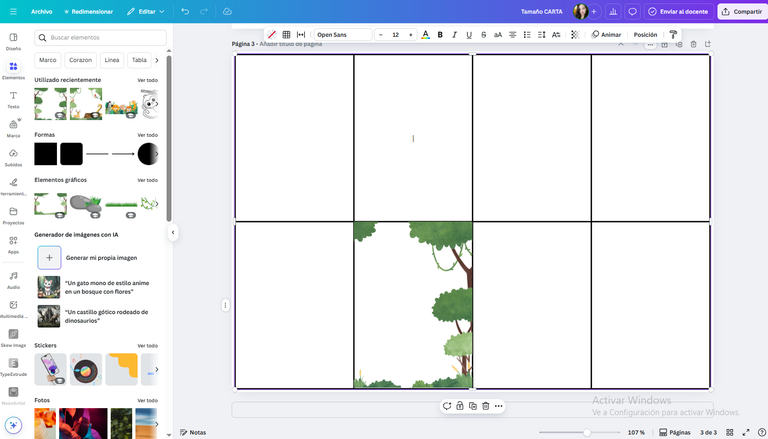Open the Audio side panel

tap(13, 280)
